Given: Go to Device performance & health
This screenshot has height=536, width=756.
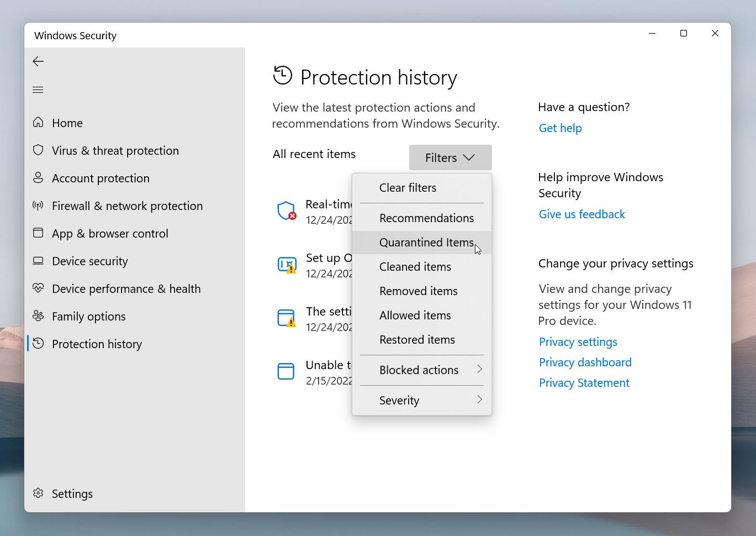Looking at the screenshot, I should 126,288.
